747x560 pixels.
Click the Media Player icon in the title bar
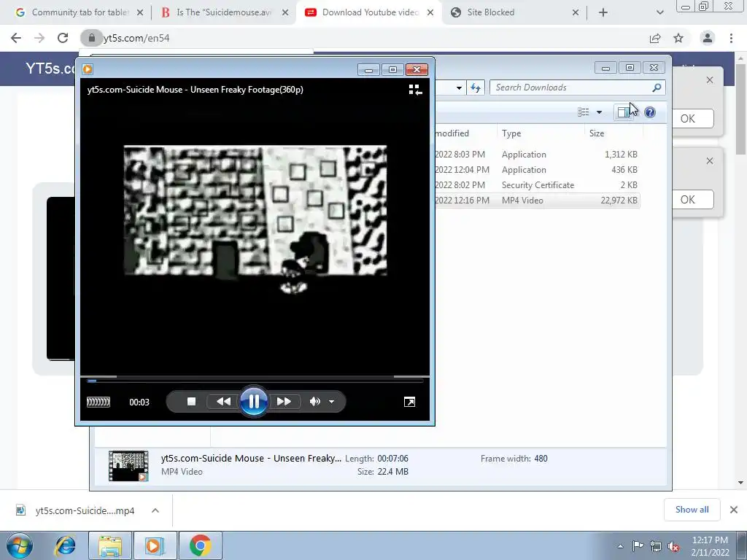[x=88, y=69]
